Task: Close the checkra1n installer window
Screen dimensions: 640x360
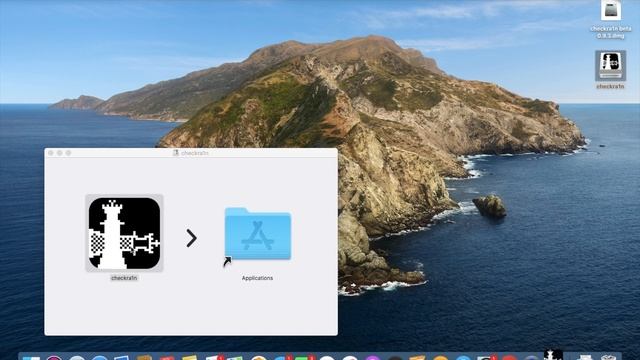Action: [x=51, y=153]
